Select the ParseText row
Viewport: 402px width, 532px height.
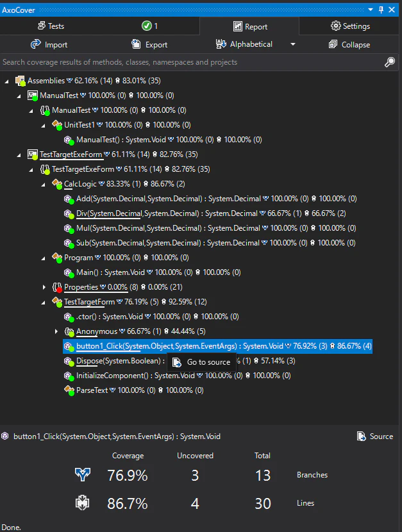134,390
